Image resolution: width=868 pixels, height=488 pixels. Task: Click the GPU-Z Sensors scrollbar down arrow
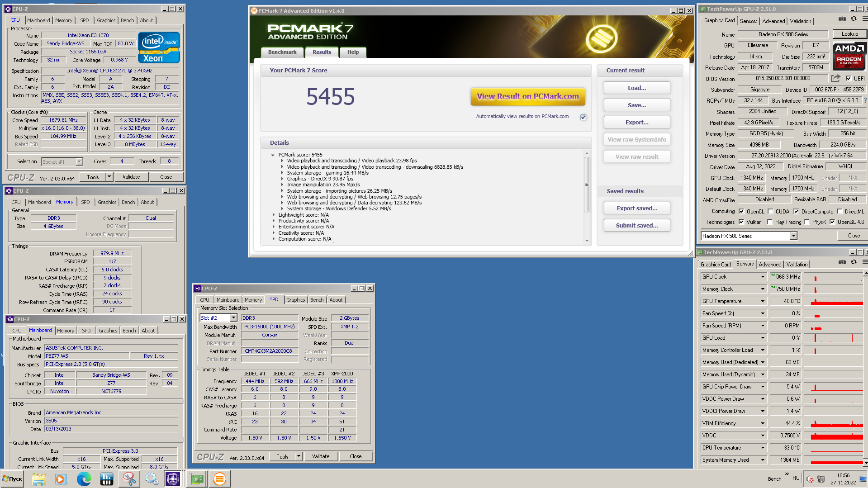(x=865, y=463)
